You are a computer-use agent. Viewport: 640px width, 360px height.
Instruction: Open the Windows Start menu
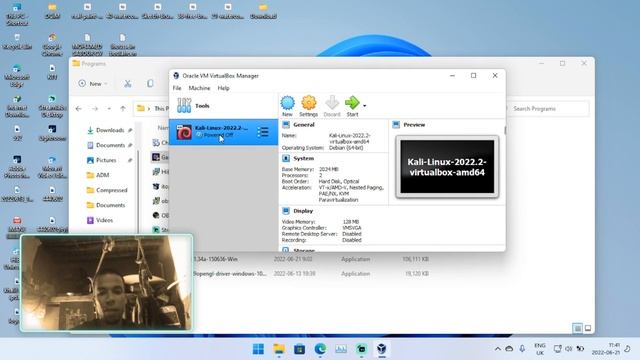(x=258, y=349)
